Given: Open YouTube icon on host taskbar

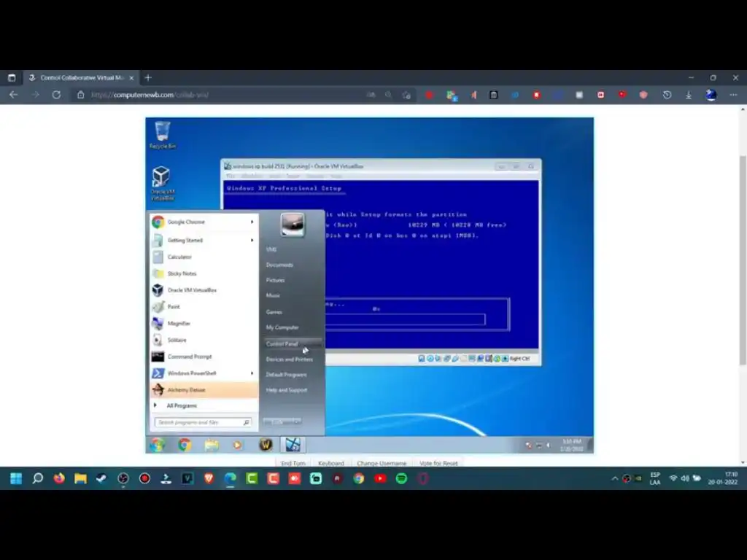Looking at the screenshot, I should tap(380, 478).
